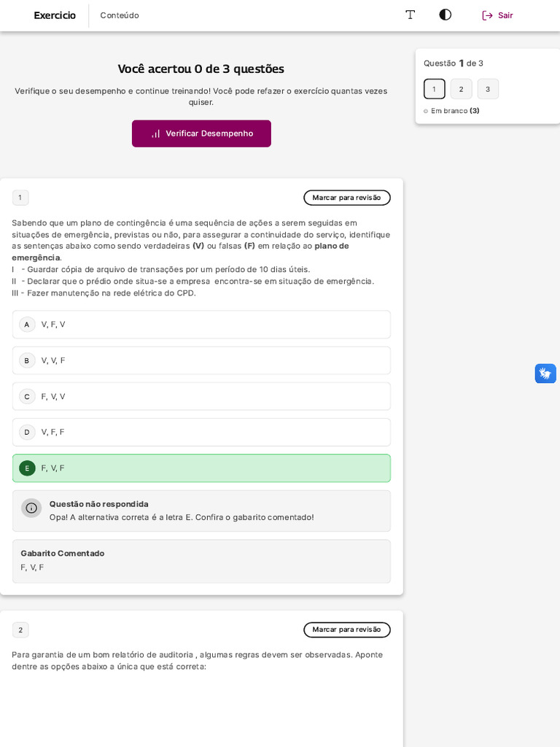Image resolution: width=560 pixels, height=747 pixels.
Task: Open the Conteúdo menu item
Action: [x=120, y=15]
